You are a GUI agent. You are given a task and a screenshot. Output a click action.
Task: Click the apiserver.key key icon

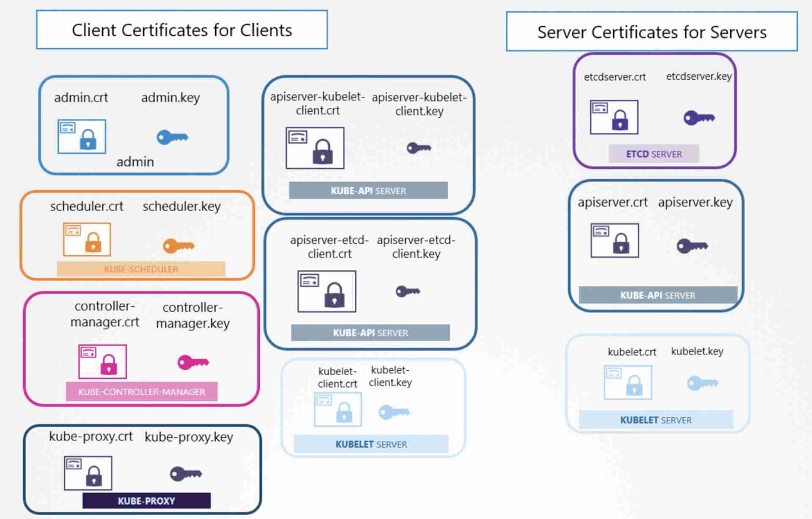click(x=692, y=246)
